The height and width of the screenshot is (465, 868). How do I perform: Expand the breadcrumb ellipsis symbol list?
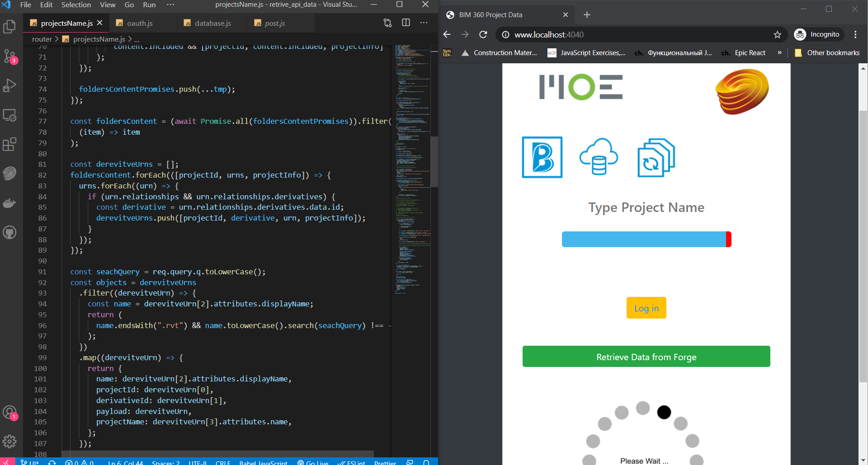137,39
